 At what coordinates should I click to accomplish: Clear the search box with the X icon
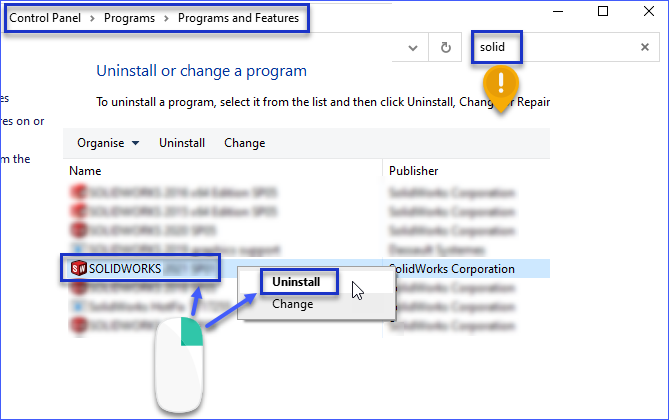point(645,47)
